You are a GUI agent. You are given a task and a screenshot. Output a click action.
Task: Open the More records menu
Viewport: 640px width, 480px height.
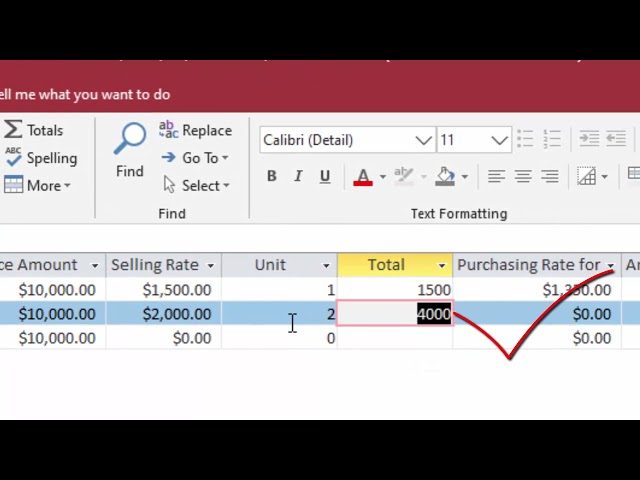(x=38, y=186)
